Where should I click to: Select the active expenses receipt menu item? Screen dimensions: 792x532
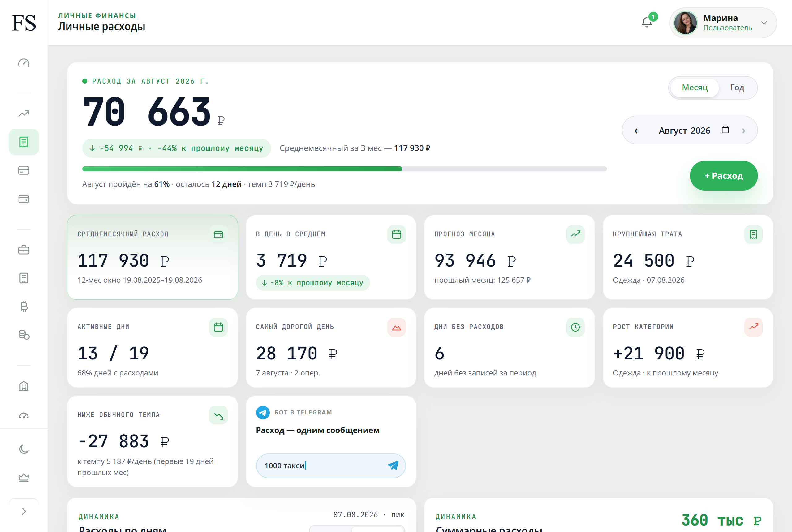(x=24, y=142)
